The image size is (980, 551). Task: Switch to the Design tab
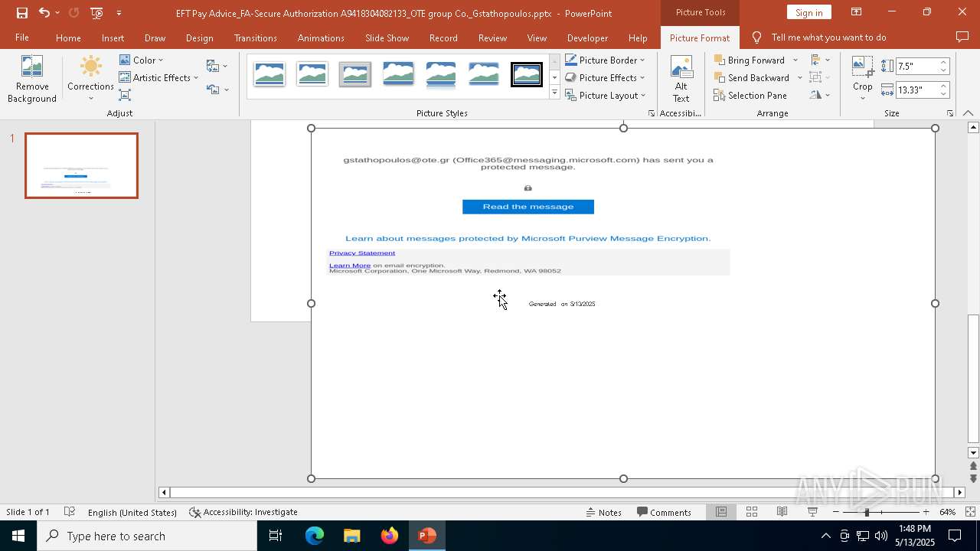click(x=199, y=37)
